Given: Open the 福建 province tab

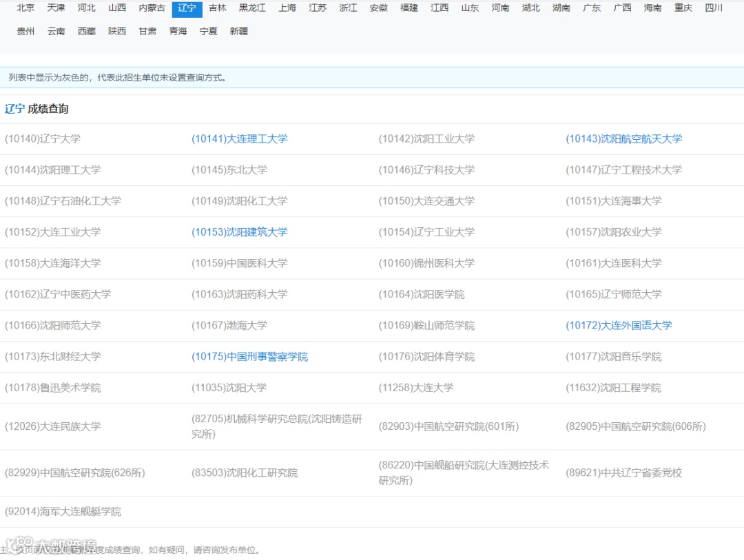Looking at the screenshot, I should tap(409, 8).
